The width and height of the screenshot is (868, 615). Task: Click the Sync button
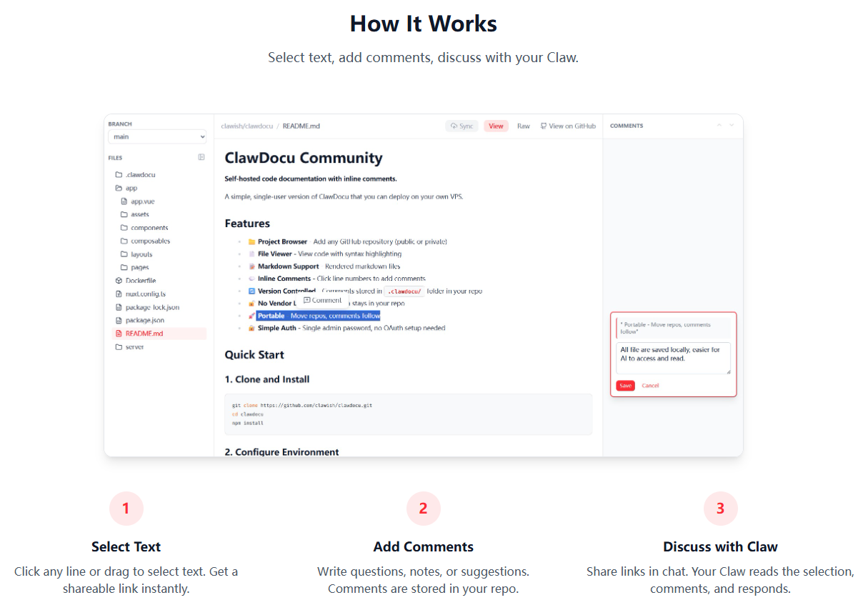[x=462, y=126]
